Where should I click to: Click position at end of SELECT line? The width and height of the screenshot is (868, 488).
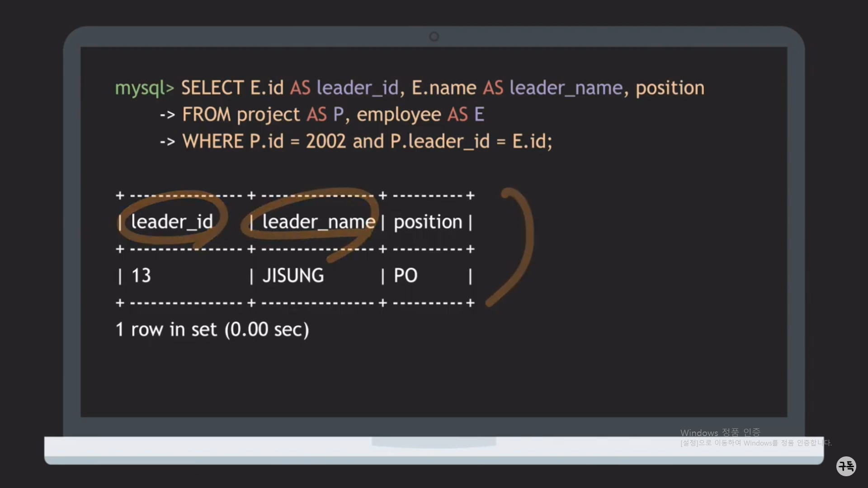pos(670,88)
